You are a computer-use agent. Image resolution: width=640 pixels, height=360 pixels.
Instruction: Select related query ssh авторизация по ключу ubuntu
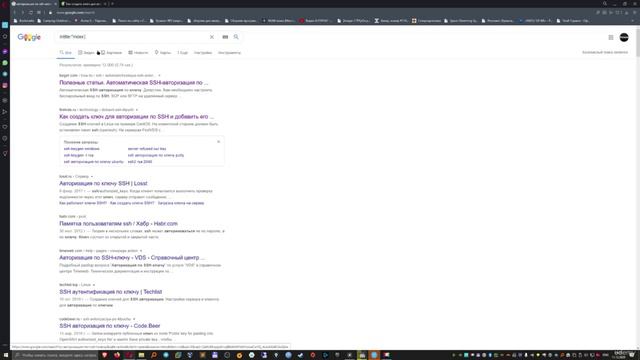pos(93,162)
